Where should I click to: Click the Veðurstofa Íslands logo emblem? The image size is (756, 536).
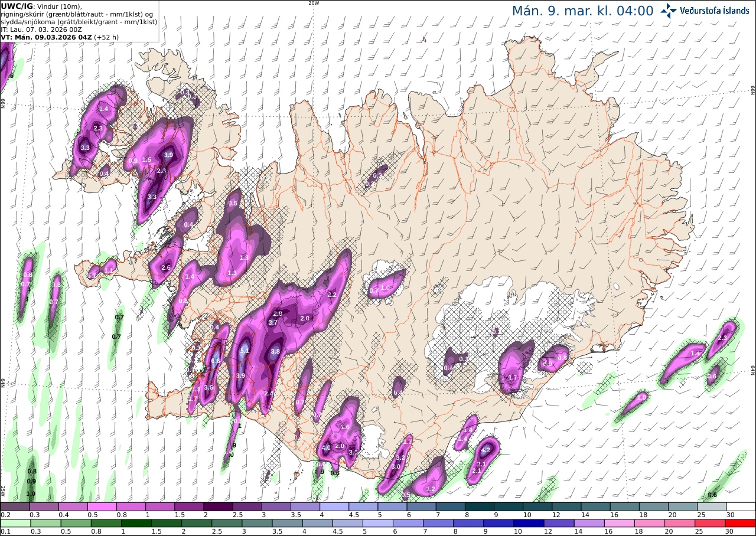tap(668, 11)
